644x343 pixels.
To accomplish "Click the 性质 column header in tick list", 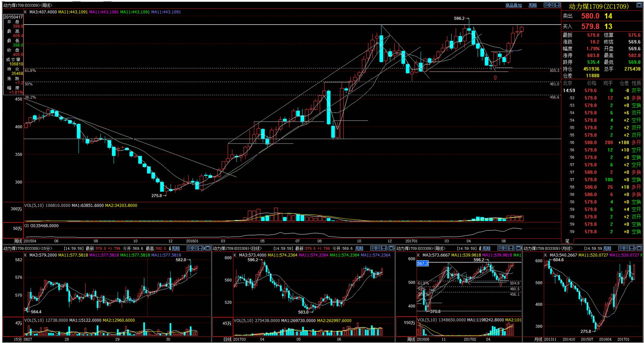I will [636, 83].
